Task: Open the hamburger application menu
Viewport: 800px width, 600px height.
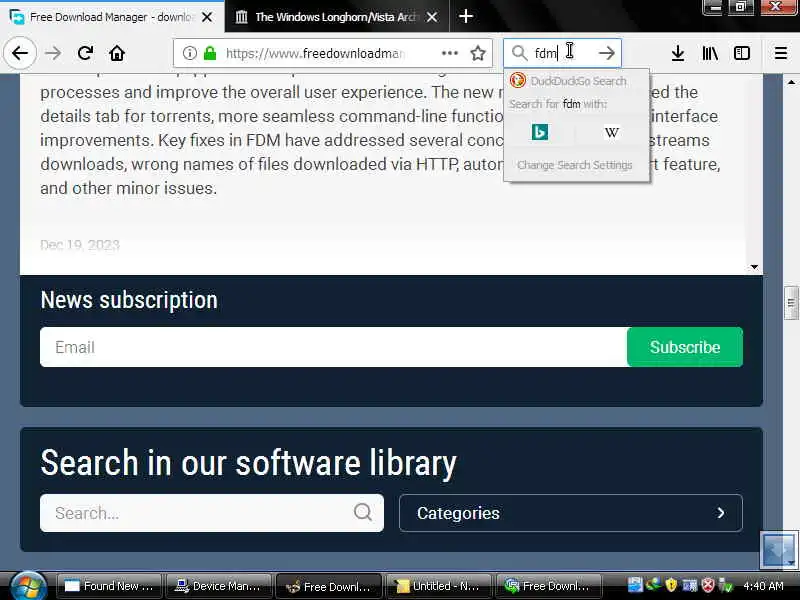Action: (x=781, y=53)
